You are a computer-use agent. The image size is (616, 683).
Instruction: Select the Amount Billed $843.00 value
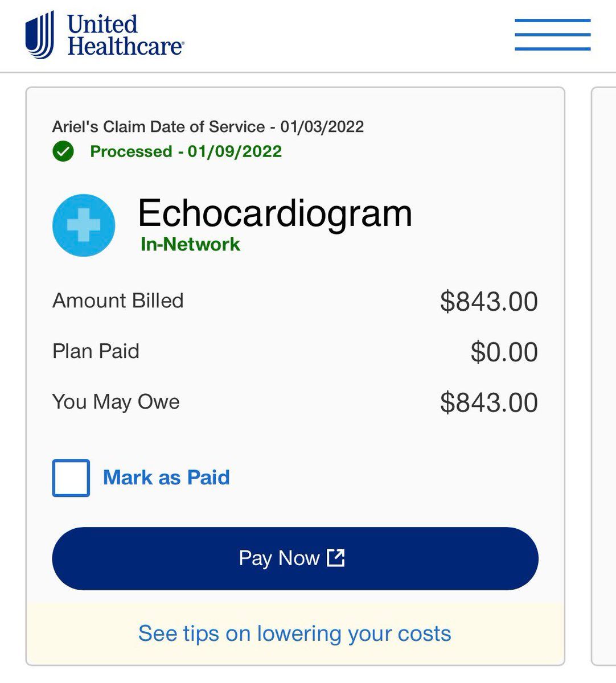tap(488, 301)
